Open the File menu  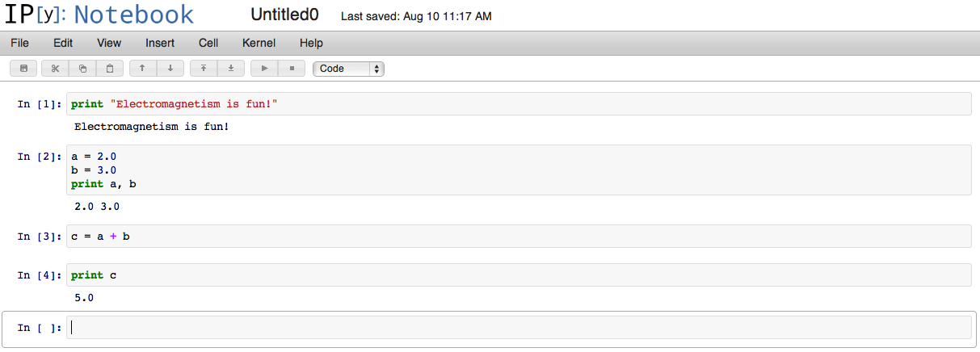click(x=20, y=43)
